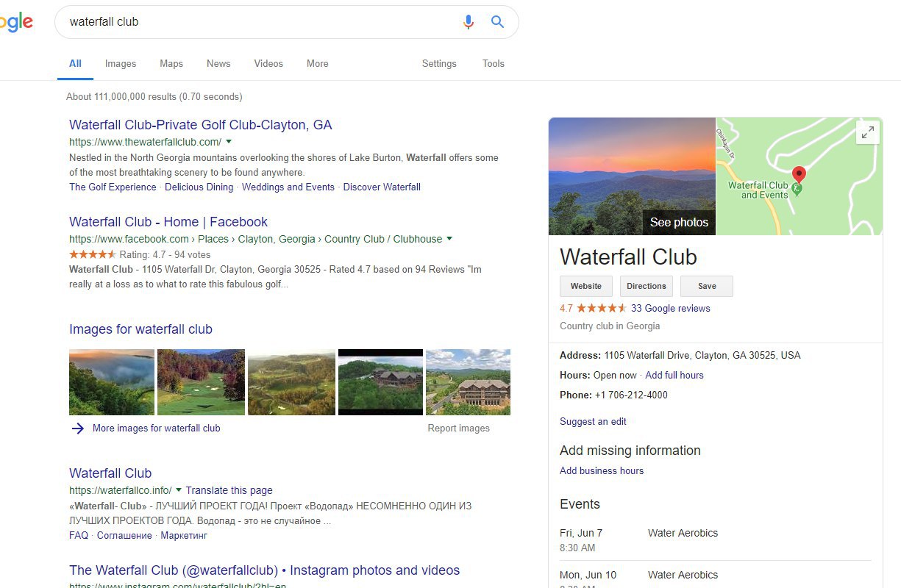Click Translate this page link
The width and height of the screenshot is (901, 588).
[x=229, y=490]
